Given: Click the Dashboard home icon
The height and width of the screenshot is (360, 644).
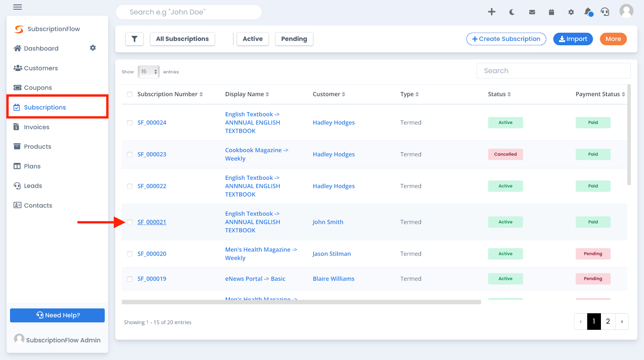Looking at the screenshot, I should 17,48.
